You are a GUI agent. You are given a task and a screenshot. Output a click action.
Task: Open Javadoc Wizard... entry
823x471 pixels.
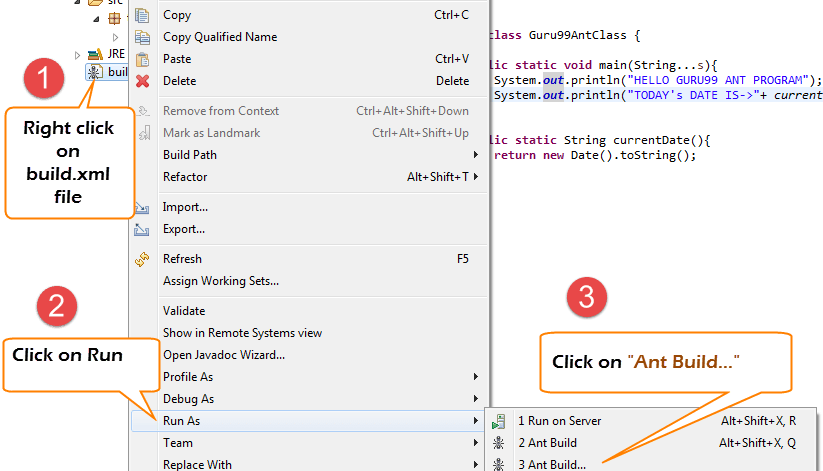tap(224, 355)
